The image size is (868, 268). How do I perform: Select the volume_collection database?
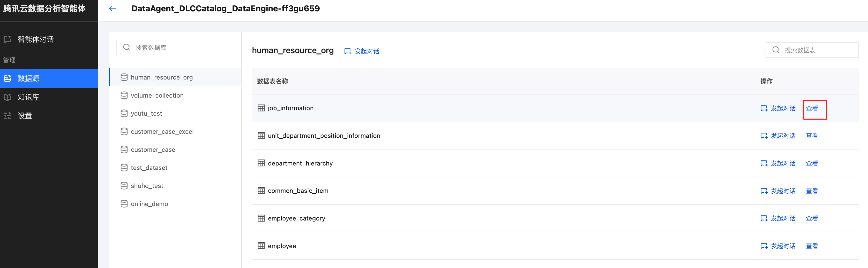click(x=175, y=96)
